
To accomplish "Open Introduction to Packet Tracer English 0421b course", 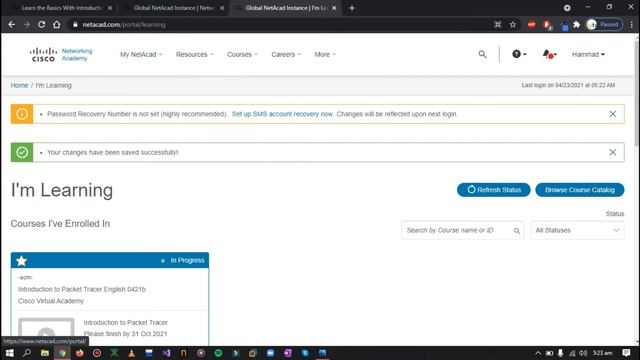I will [82, 289].
